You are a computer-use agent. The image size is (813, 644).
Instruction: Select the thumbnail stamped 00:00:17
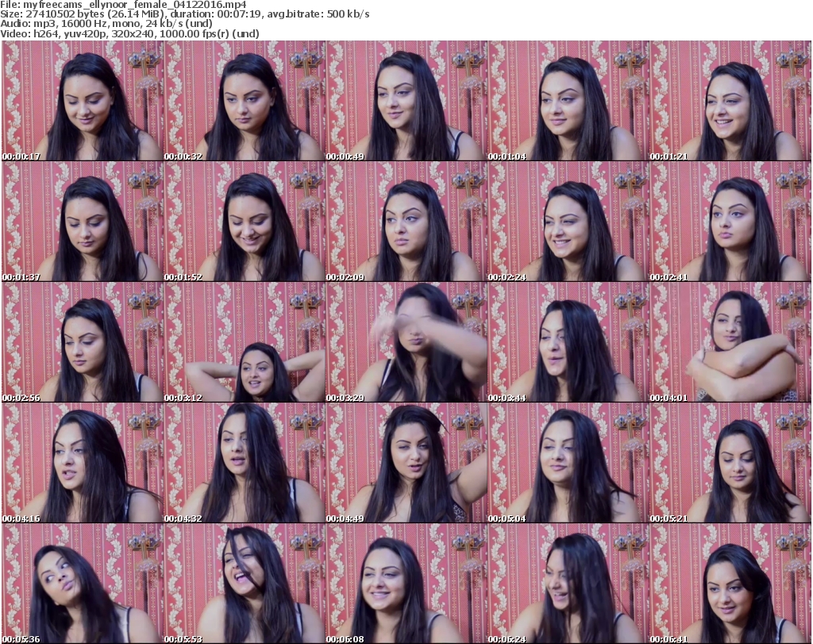[x=83, y=101]
